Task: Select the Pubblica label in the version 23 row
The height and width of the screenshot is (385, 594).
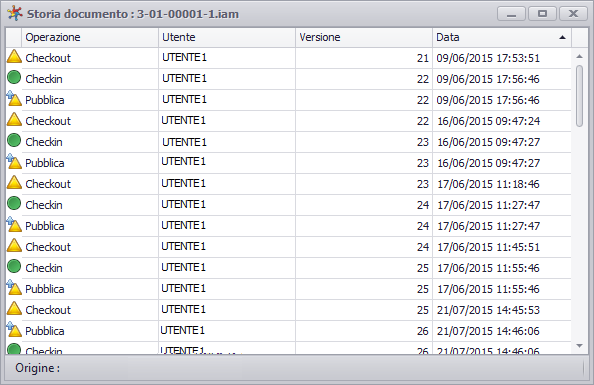Action: [x=45, y=163]
